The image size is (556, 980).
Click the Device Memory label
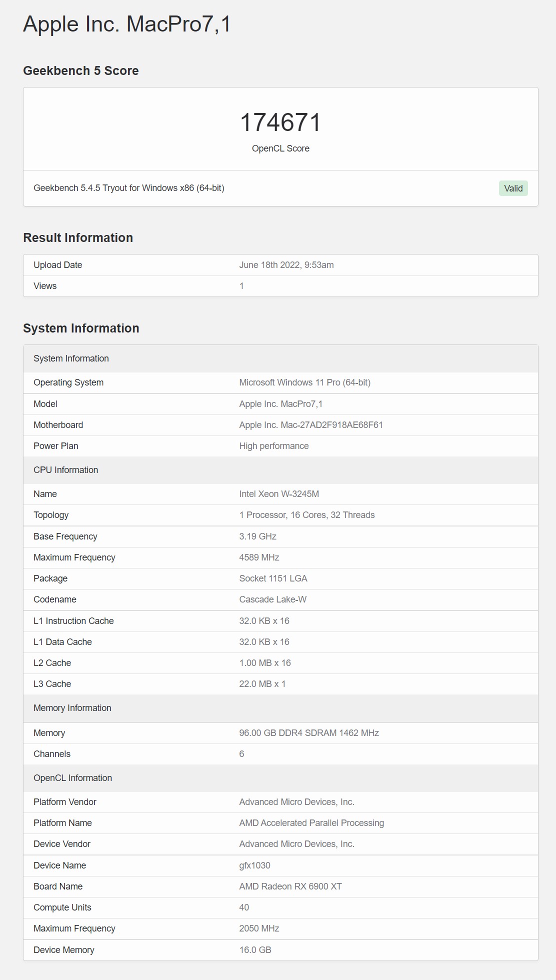[x=64, y=950]
